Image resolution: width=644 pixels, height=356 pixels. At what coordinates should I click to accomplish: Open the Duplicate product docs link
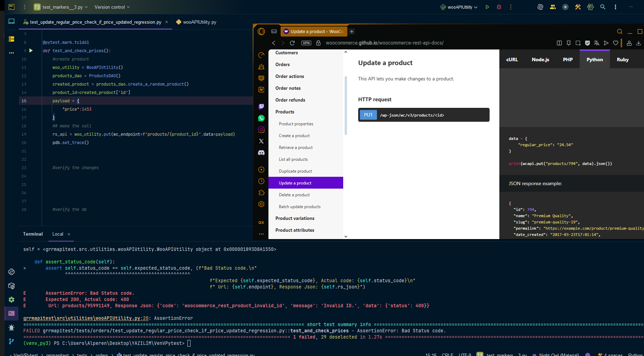(295, 171)
